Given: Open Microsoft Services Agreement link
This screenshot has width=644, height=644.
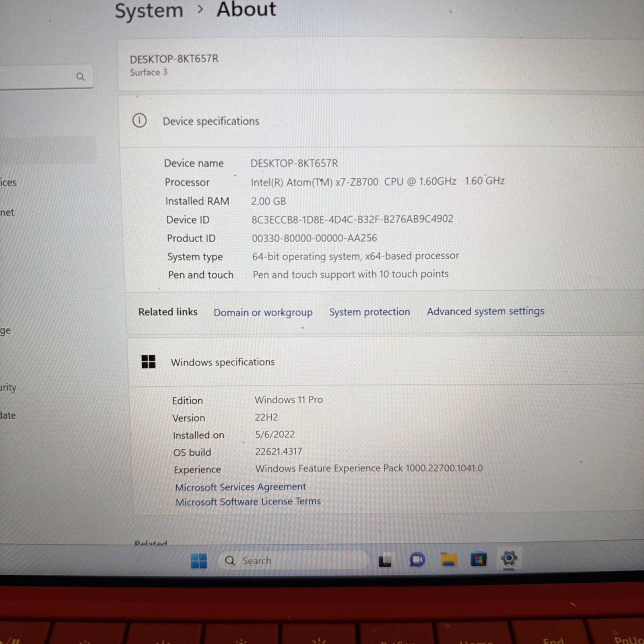Looking at the screenshot, I should point(240,487).
